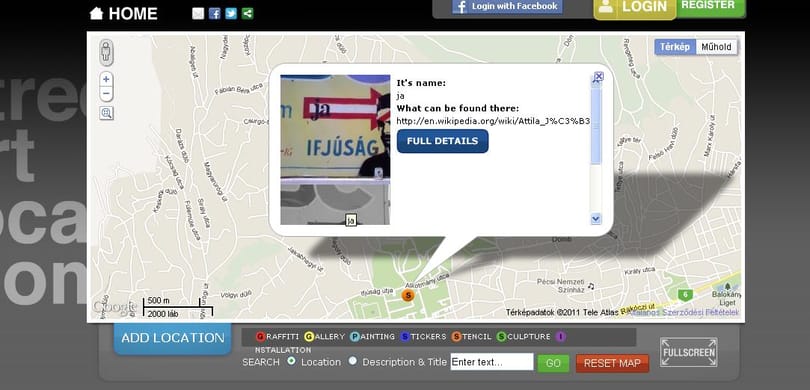Click the FULL DETAILS button

pos(442,141)
